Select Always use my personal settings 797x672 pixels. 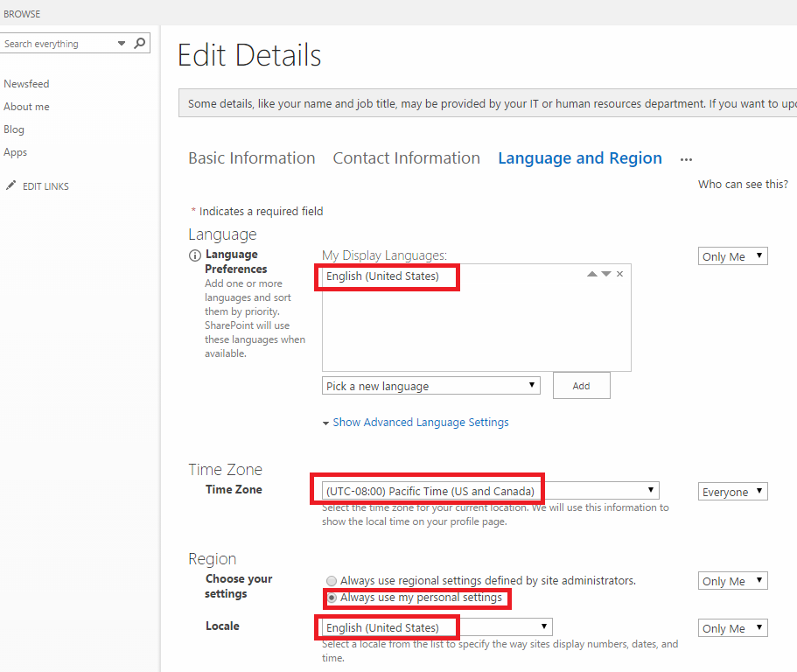(332, 598)
